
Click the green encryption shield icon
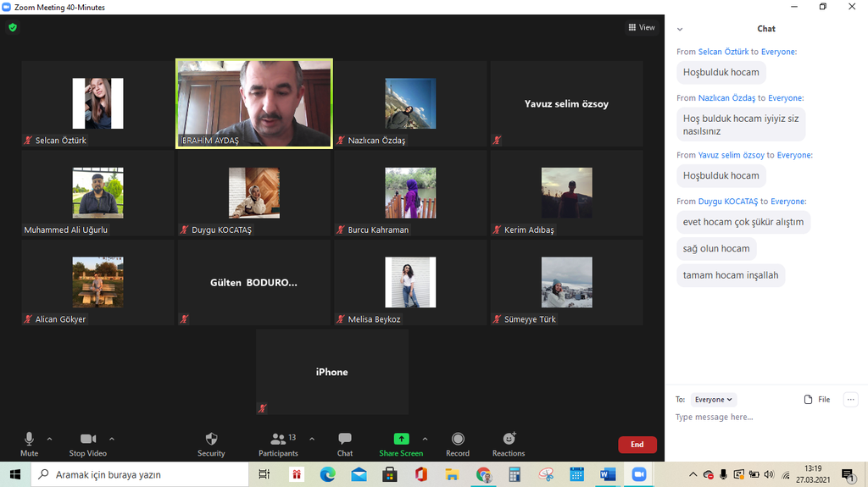click(12, 27)
